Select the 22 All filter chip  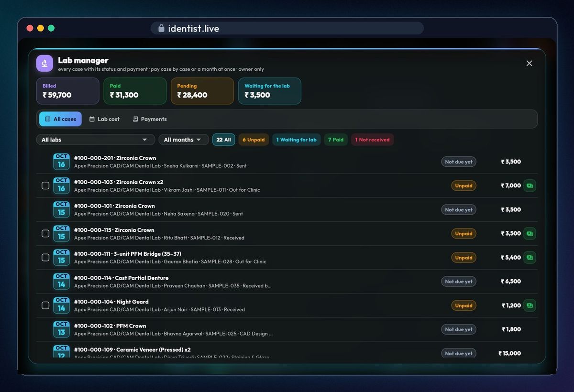tap(223, 140)
